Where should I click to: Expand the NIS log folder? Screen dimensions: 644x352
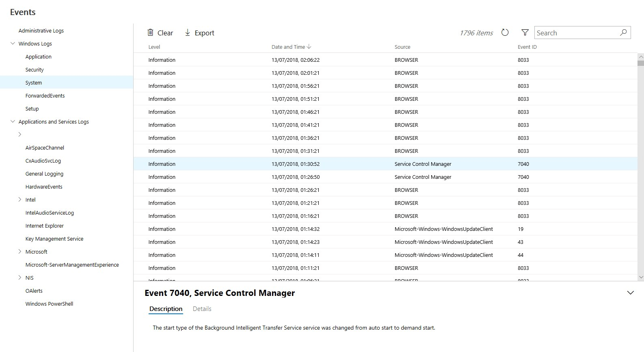(19, 278)
